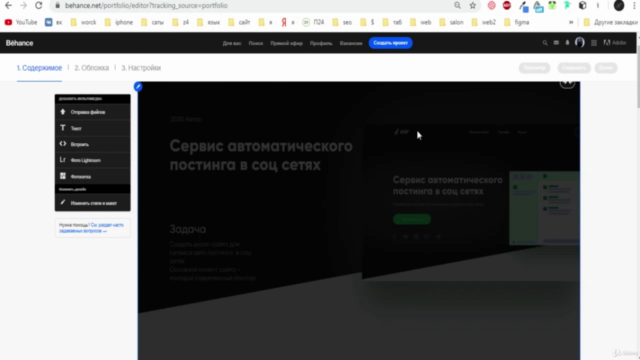Click the red ABP extension icon

pyautogui.click(x=507, y=6)
